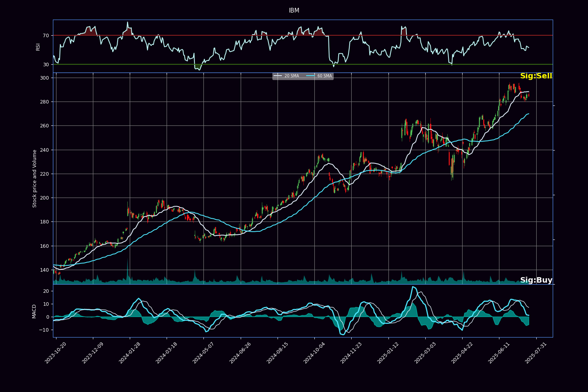Click the 140 price tick label
The image size is (588, 392).
44,270
